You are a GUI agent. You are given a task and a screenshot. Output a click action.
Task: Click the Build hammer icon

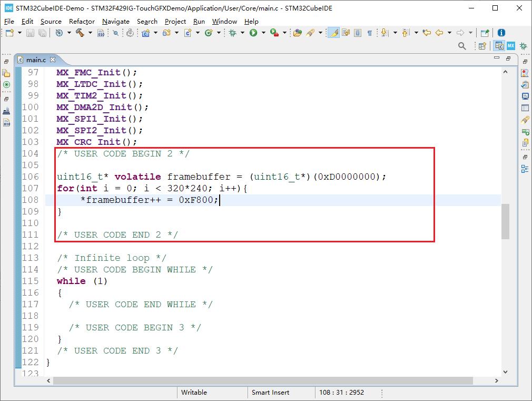click(80, 33)
